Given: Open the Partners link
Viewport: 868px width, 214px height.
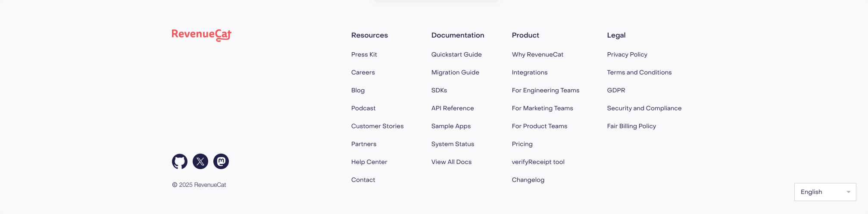Looking at the screenshot, I should click(364, 144).
